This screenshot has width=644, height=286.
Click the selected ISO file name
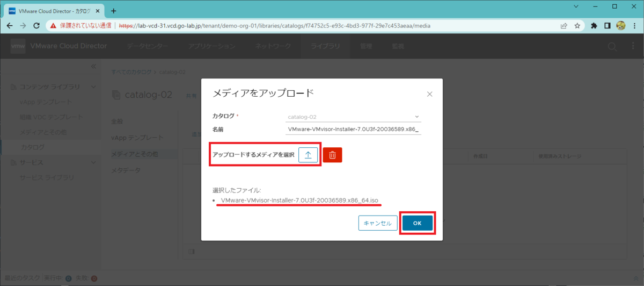pos(301,201)
